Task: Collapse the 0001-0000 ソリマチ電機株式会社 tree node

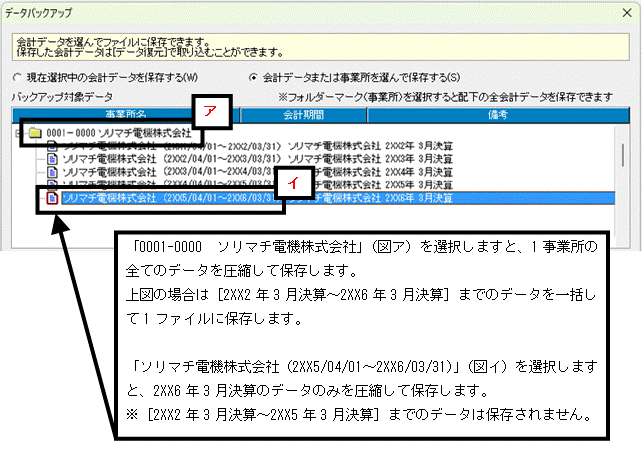Action: (x=17, y=133)
